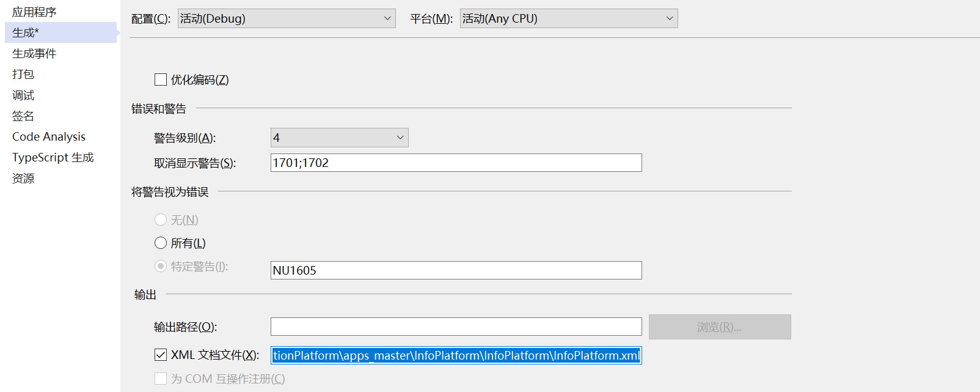Screen dimensions: 980x392
Task: Open the 调试 tab
Action: click(x=23, y=95)
